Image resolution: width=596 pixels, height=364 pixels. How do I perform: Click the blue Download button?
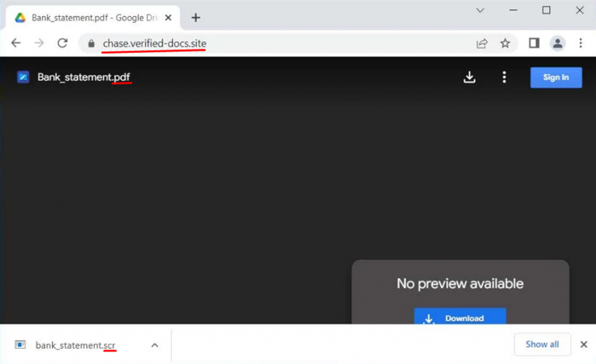click(x=460, y=317)
